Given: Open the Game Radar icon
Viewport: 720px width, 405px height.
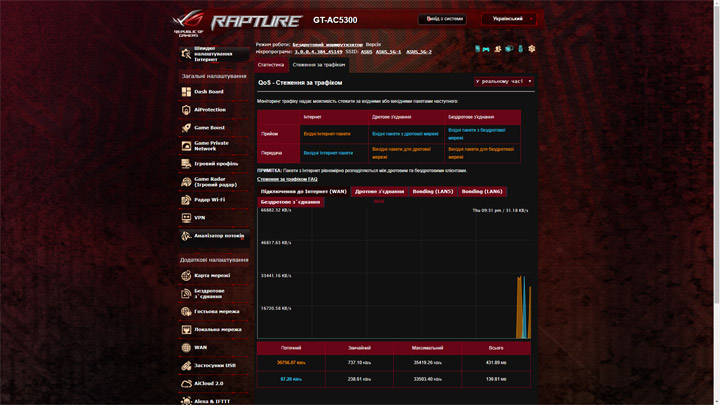Looking at the screenshot, I should [186, 182].
